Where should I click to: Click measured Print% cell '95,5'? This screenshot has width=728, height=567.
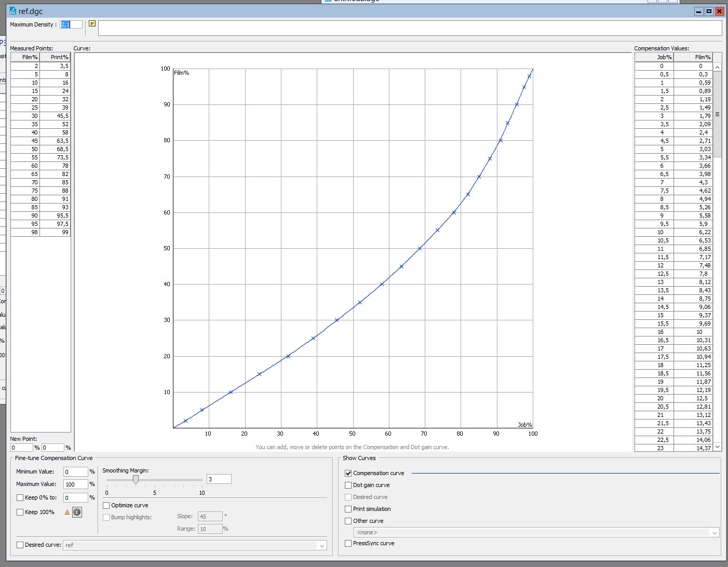(x=55, y=215)
